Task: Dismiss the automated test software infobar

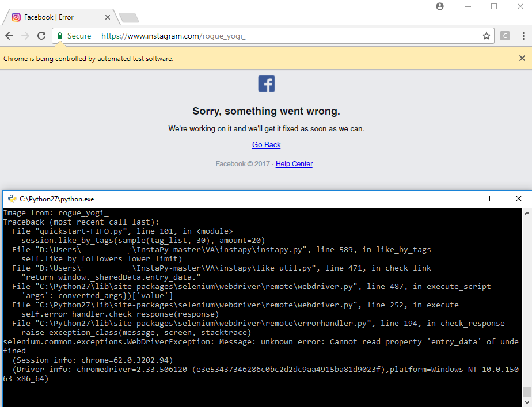Action: pyautogui.click(x=522, y=58)
